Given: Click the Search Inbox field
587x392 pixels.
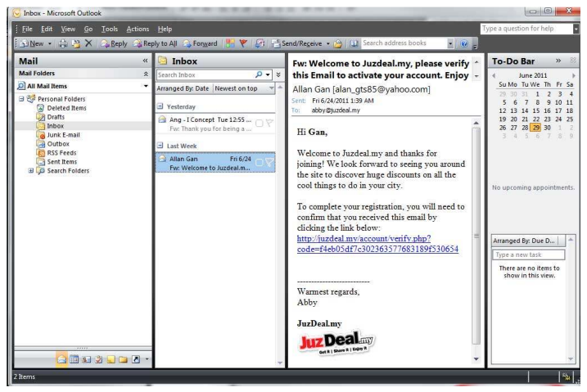Looking at the screenshot, I should click(x=205, y=74).
